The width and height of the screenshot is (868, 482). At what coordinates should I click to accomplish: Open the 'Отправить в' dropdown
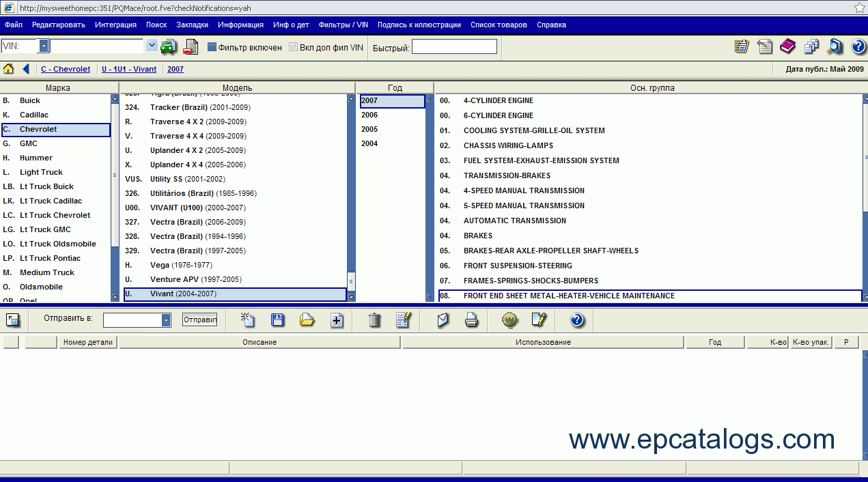click(x=166, y=320)
